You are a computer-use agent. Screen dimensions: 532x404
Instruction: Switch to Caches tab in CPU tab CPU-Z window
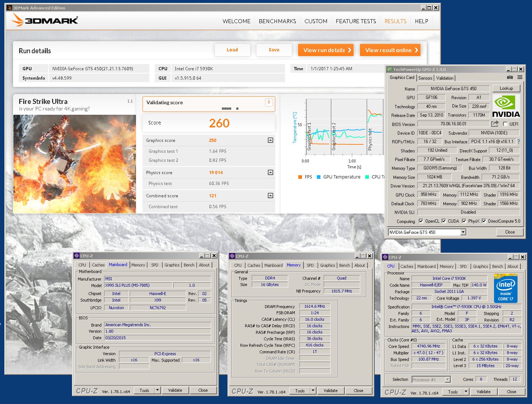(407, 266)
